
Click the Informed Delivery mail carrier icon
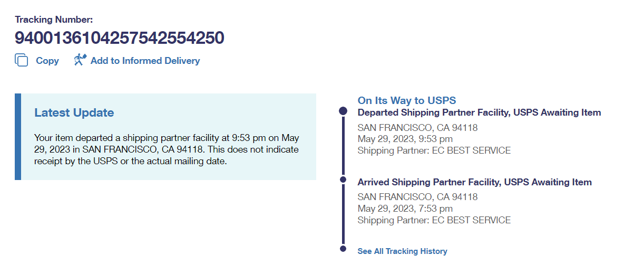[80, 60]
